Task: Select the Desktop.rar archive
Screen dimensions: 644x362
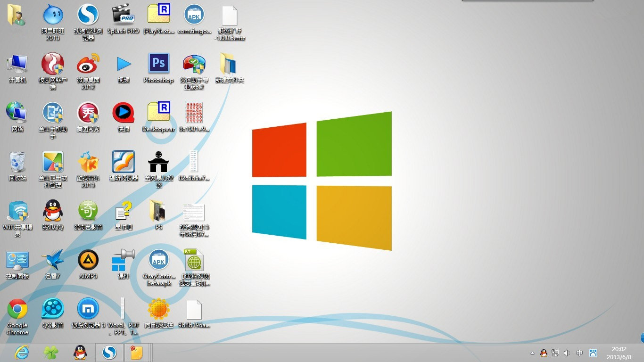Action: (x=159, y=117)
